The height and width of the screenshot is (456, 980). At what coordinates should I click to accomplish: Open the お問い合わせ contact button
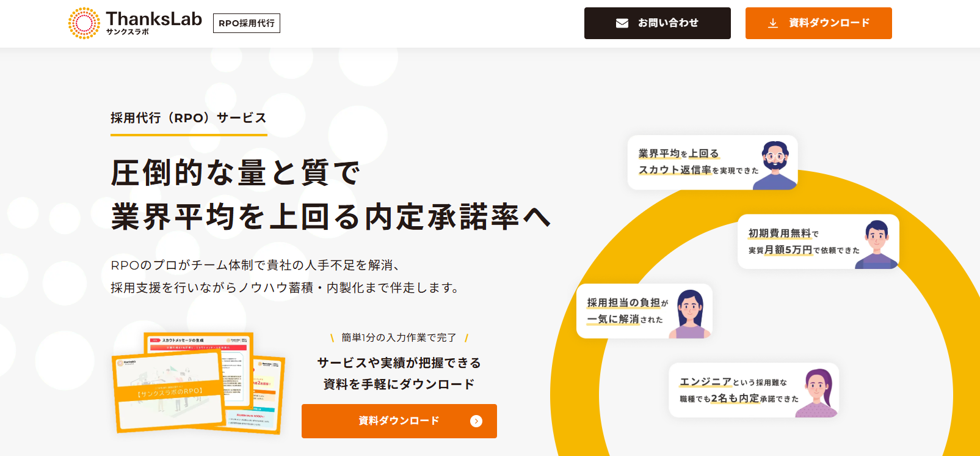click(x=658, y=23)
